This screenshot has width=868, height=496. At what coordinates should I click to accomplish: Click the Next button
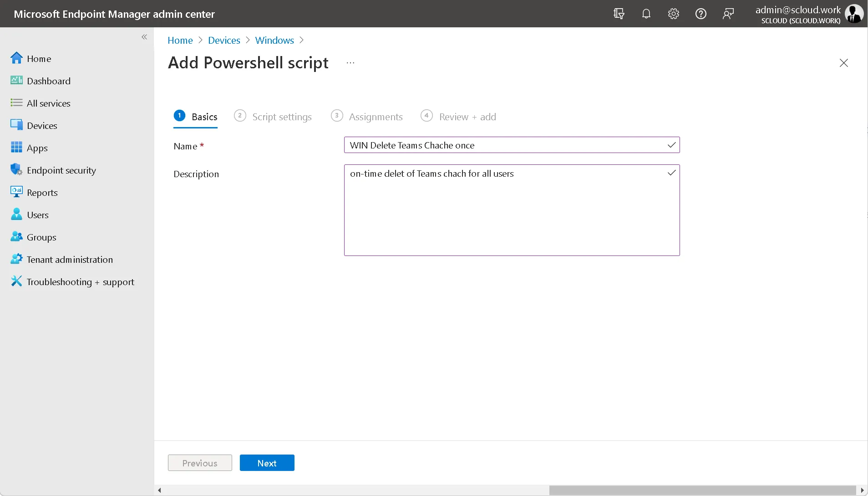pyautogui.click(x=267, y=463)
